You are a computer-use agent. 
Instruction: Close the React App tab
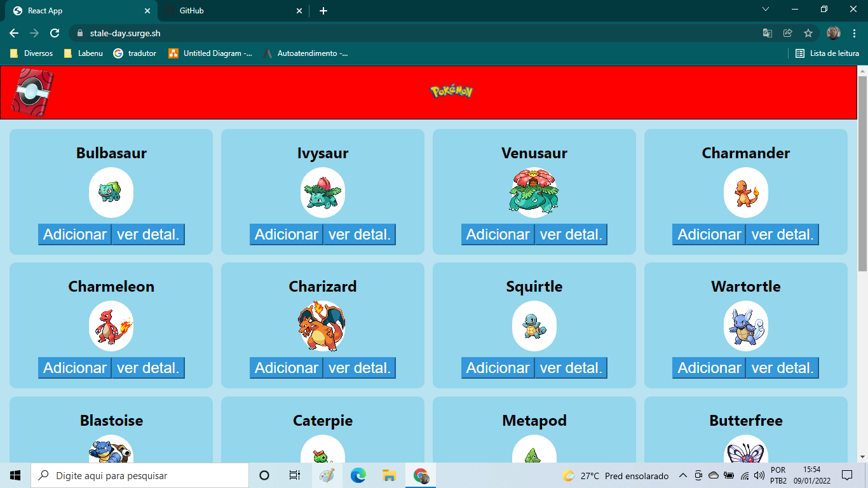pyautogui.click(x=147, y=11)
